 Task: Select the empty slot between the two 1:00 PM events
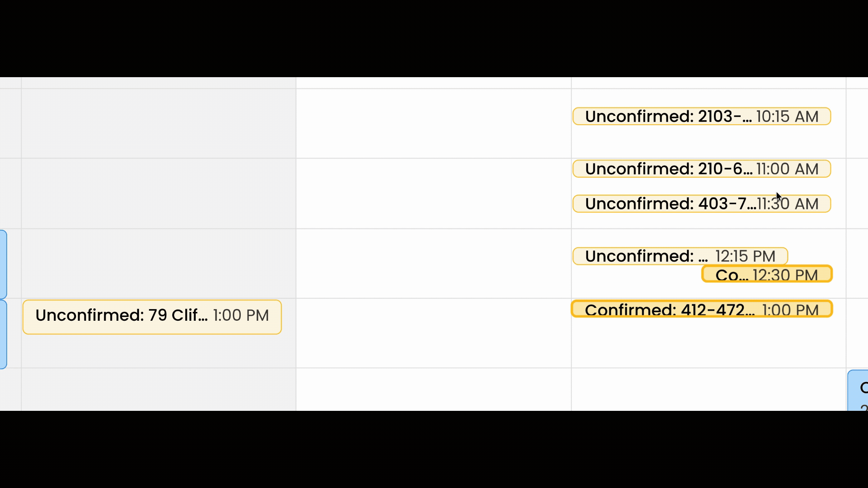[x=433, y=333]
